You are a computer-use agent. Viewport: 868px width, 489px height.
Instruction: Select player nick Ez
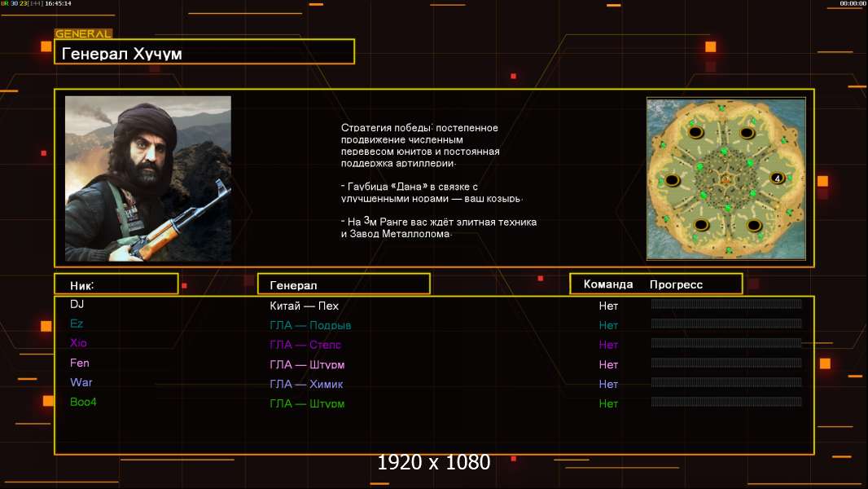77,324
